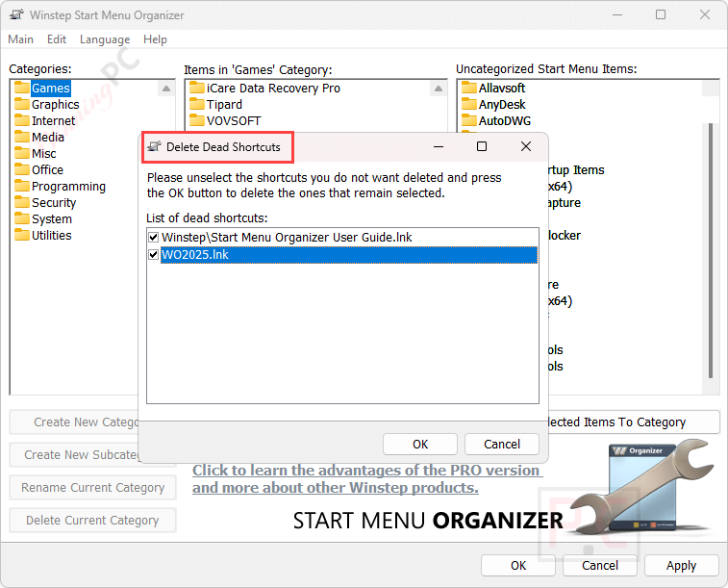
Task: Click the Graphics category folder icon
Action: (22, 104)
